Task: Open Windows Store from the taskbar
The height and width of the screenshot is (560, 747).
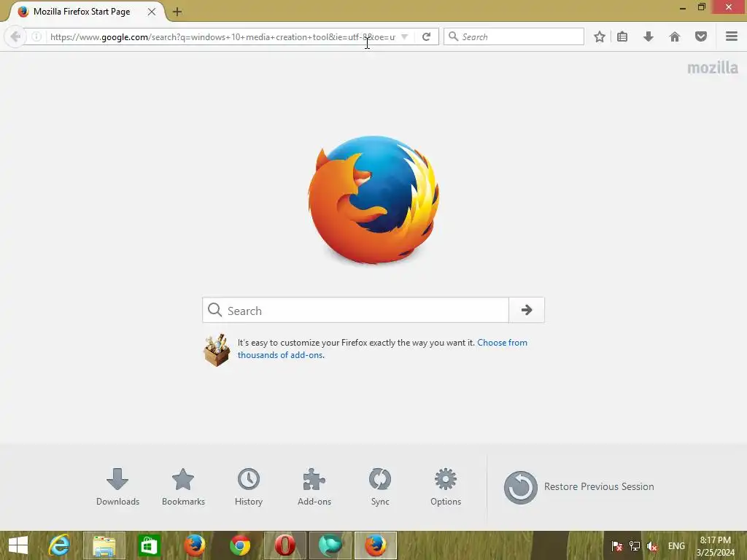Action: pyautogui.click(x=149, y=545)
